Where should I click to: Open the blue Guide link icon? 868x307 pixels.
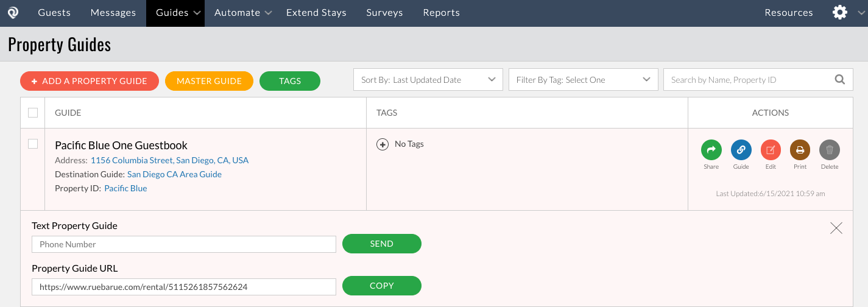point(741,150)
